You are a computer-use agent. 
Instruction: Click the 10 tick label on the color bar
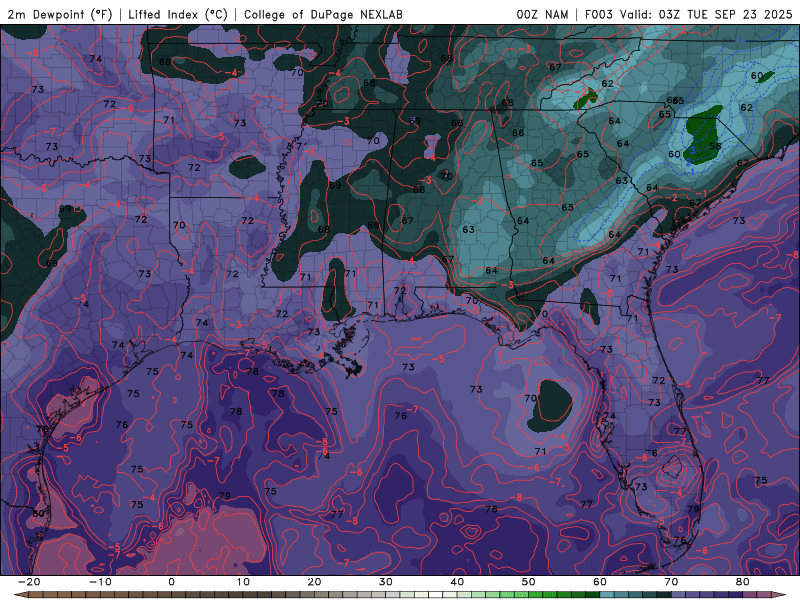pos(243,582)
